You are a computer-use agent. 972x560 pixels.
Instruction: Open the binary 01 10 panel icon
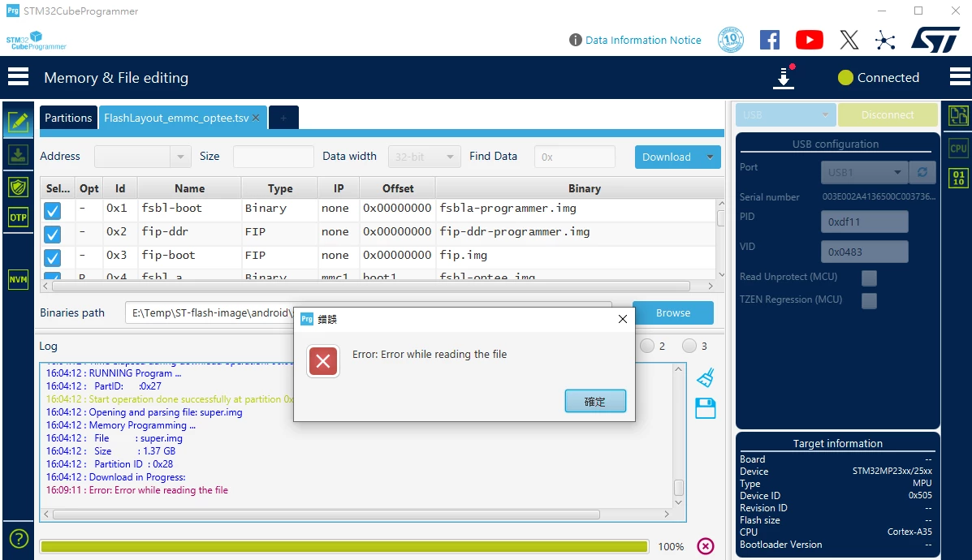tap(958, 179)
